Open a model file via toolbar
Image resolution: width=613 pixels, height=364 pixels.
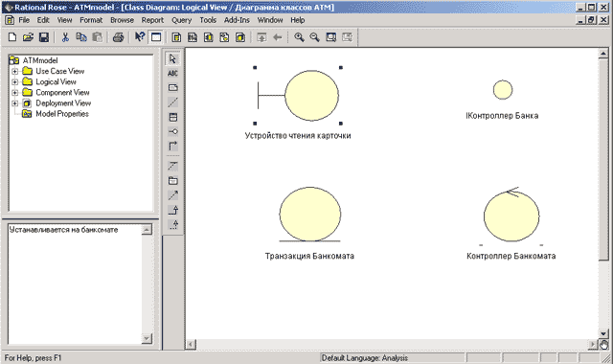point(28,37)
